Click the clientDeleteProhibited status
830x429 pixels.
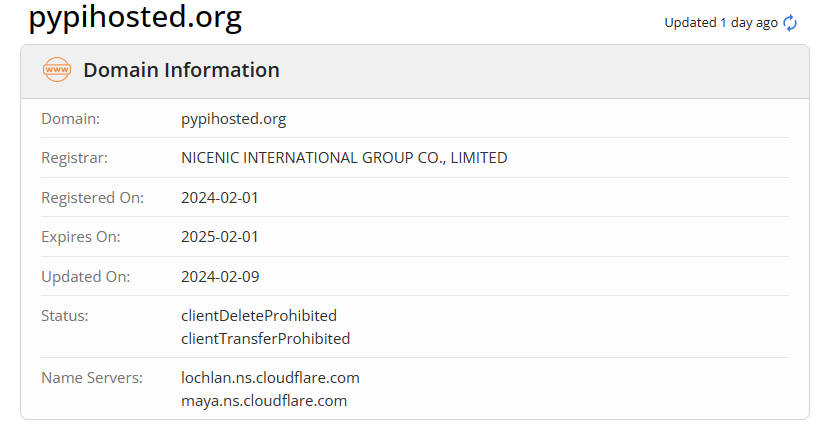click(259, 316)
